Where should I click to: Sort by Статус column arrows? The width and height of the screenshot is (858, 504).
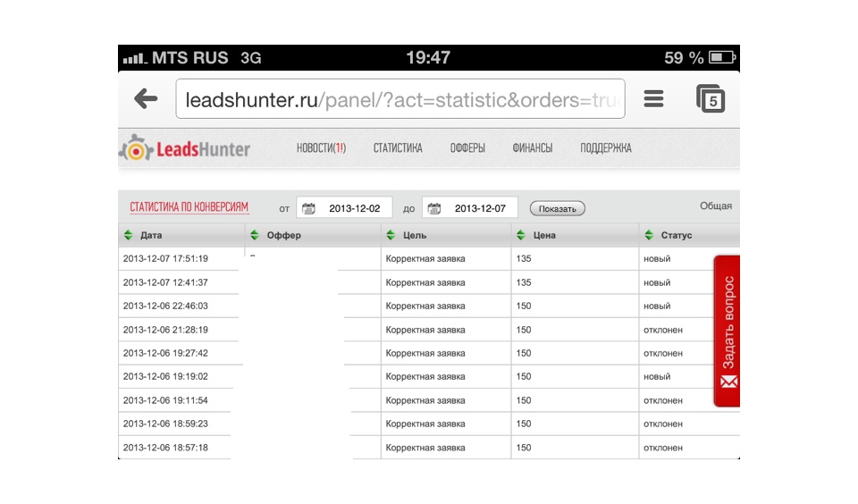click(649, 235)
